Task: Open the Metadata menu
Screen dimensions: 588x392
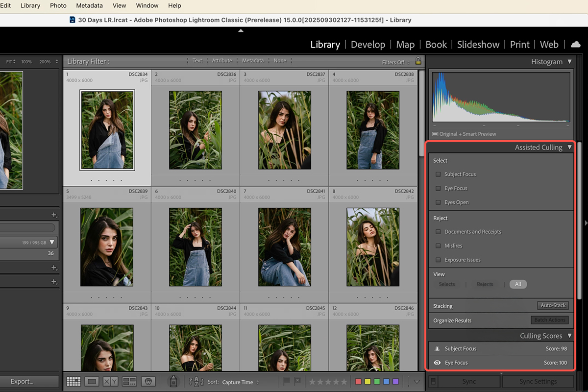Action: tap(89, 5)
